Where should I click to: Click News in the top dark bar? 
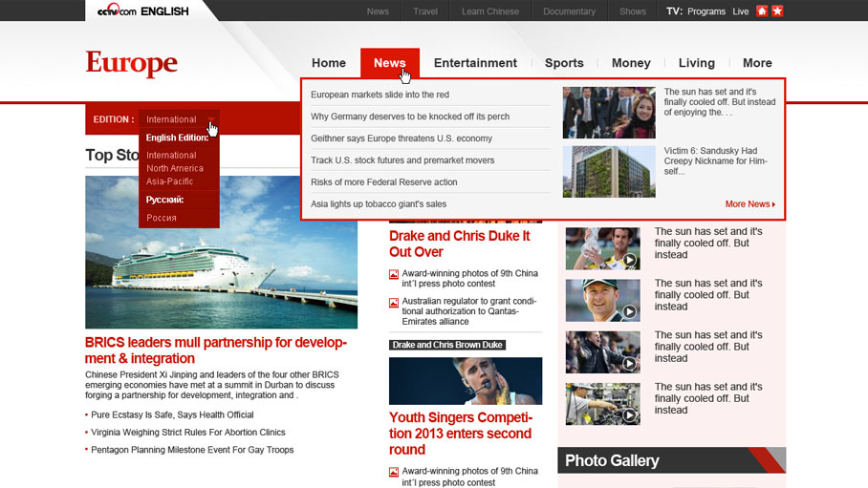coord(378,11)
